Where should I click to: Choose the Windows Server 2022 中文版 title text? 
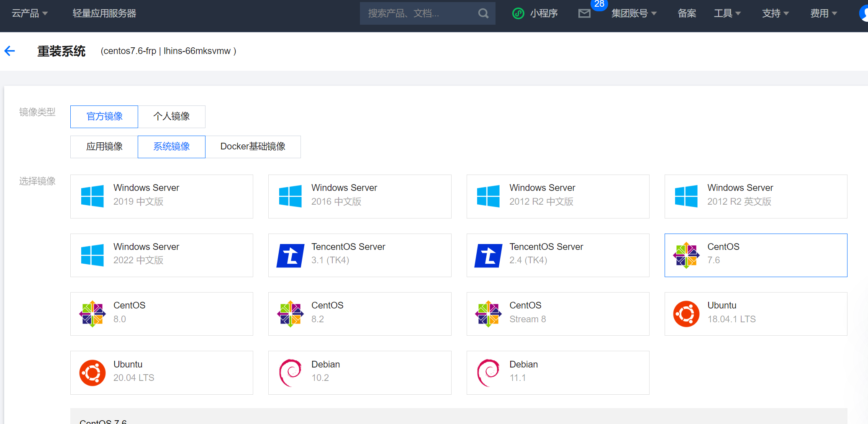pos(146,247)
